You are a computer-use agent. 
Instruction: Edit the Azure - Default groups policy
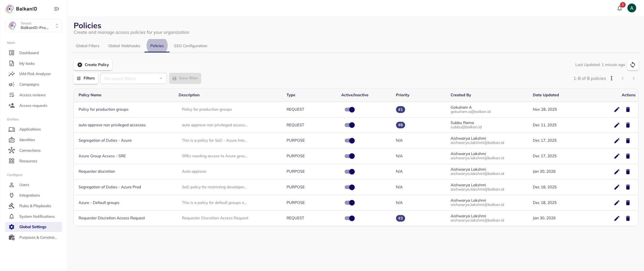click(617, 203)
